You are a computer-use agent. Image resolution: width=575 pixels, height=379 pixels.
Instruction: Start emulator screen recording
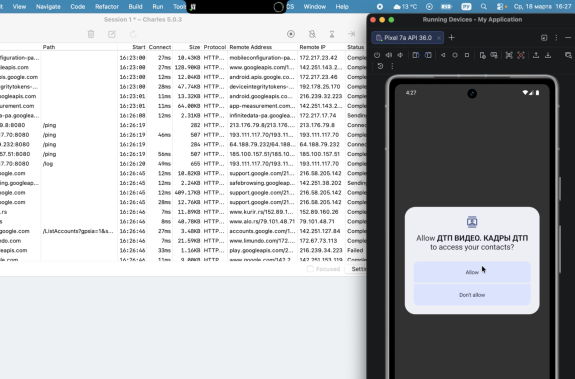(x=521, y=55)
